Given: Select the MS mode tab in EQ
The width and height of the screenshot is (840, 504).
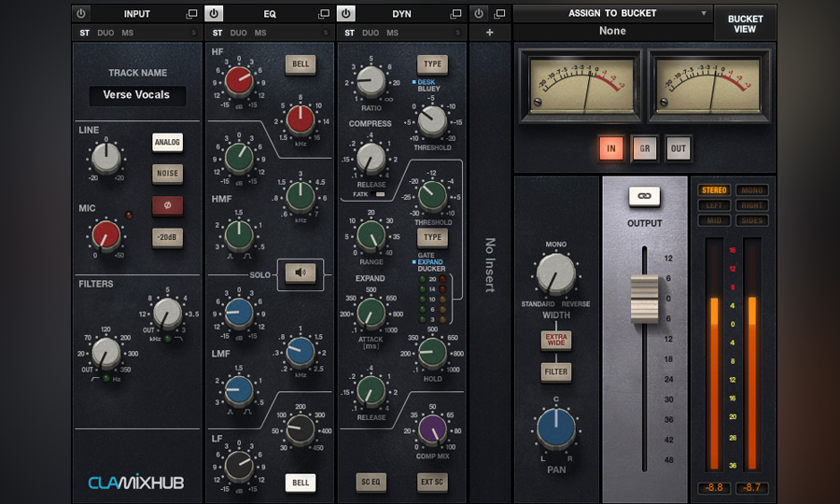Looking at the screenshot, I should coord(260,33).
